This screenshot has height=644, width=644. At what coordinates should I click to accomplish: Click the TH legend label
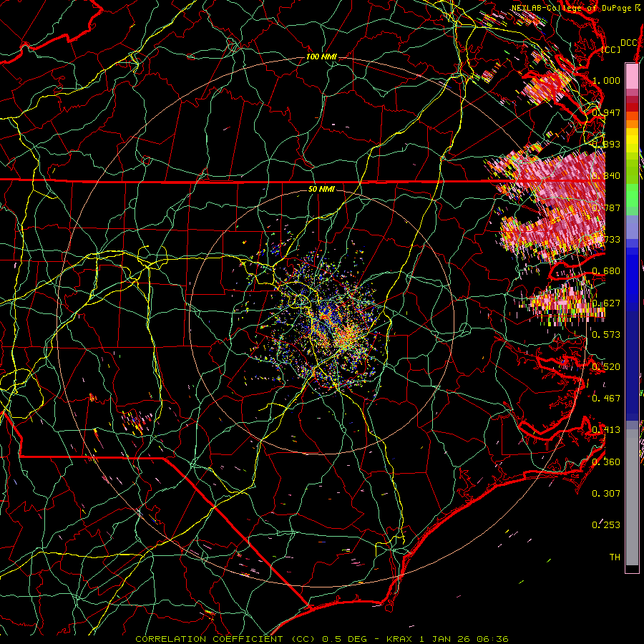click(615, 557)
